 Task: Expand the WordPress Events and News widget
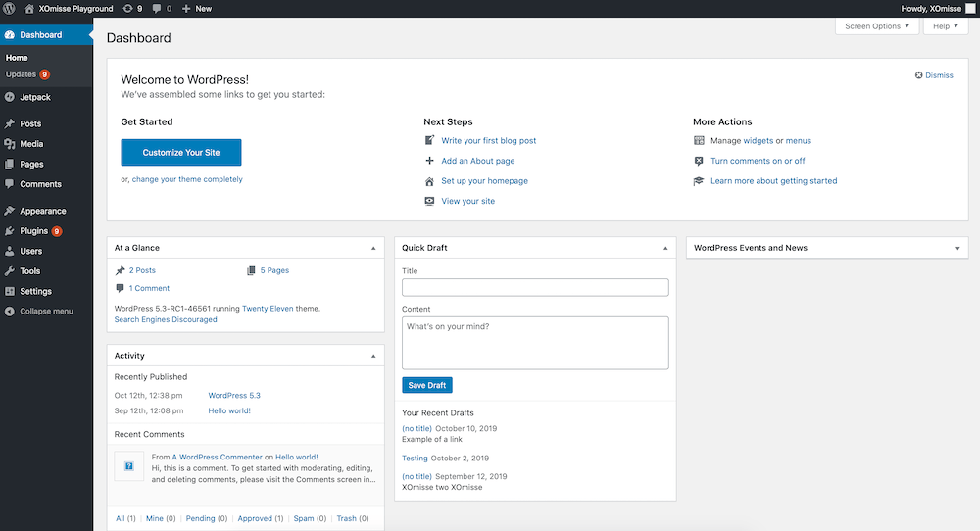tap(957, 248)
